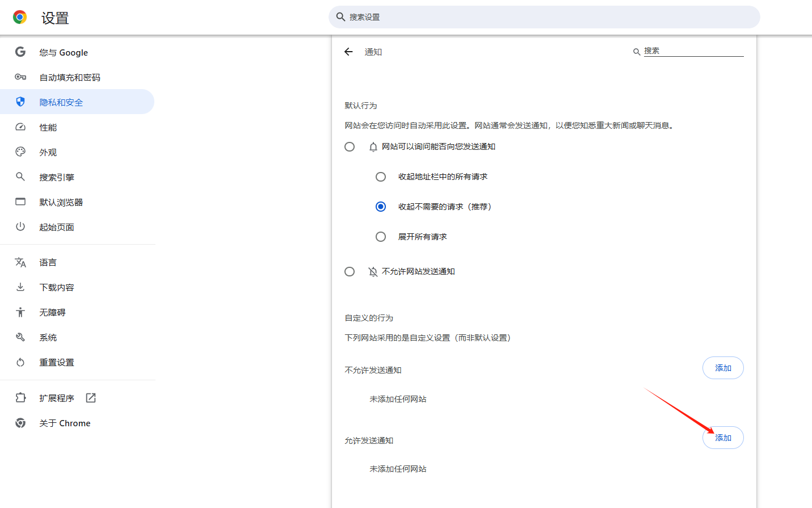Image resolution: width=812 pixels, height=508 pixels.
Task: Click the puzzle icon for 扩展程序
Action: [x=20, y=398]
